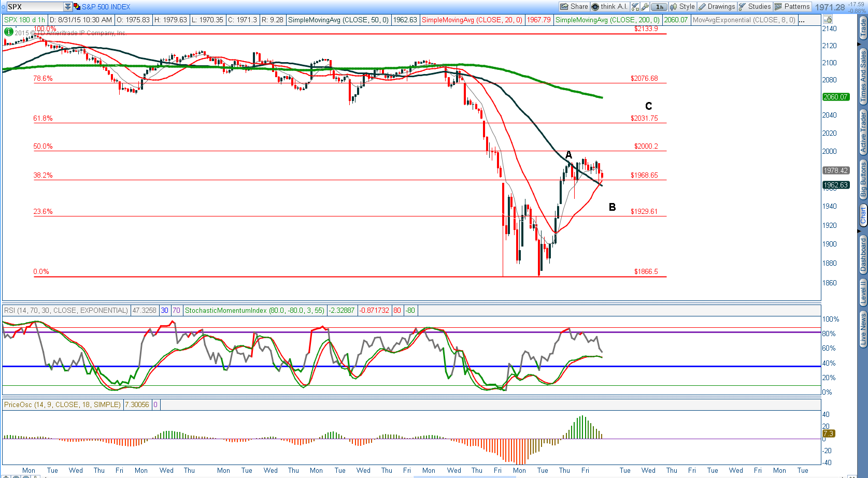Screen dimensions: 868x478
Task: Toggle the Times And Sales side panel
Action: click(x=863, y=76)
